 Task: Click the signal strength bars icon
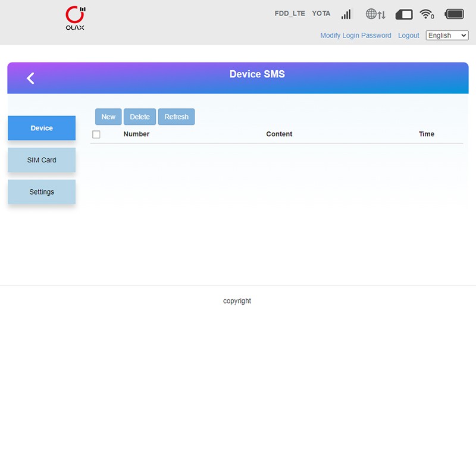(x=346, y=14)
